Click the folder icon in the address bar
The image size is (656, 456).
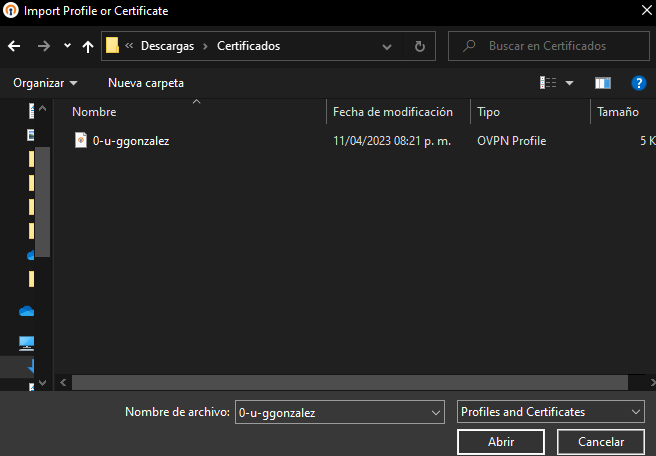click(x=112, y=46)
